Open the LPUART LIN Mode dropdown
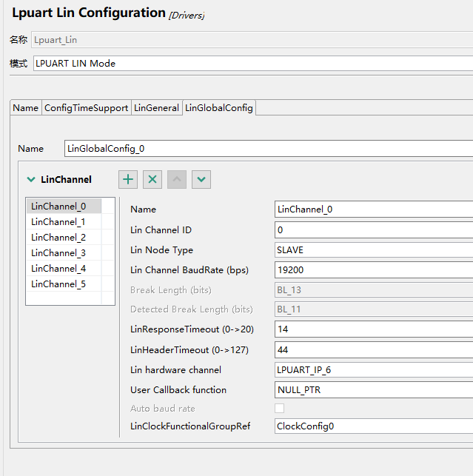The height and width of the screenshot is (476, 473). tap(252, 63)
